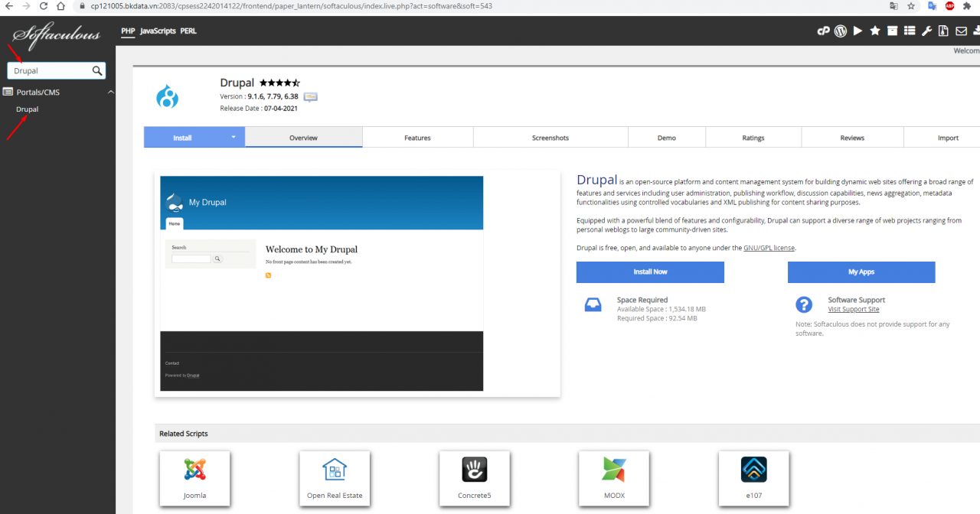Image resolution: width=980 pixels, height=514 pixels.
Task: Select Drupal in the sidebar list
Action: point(28,109)
